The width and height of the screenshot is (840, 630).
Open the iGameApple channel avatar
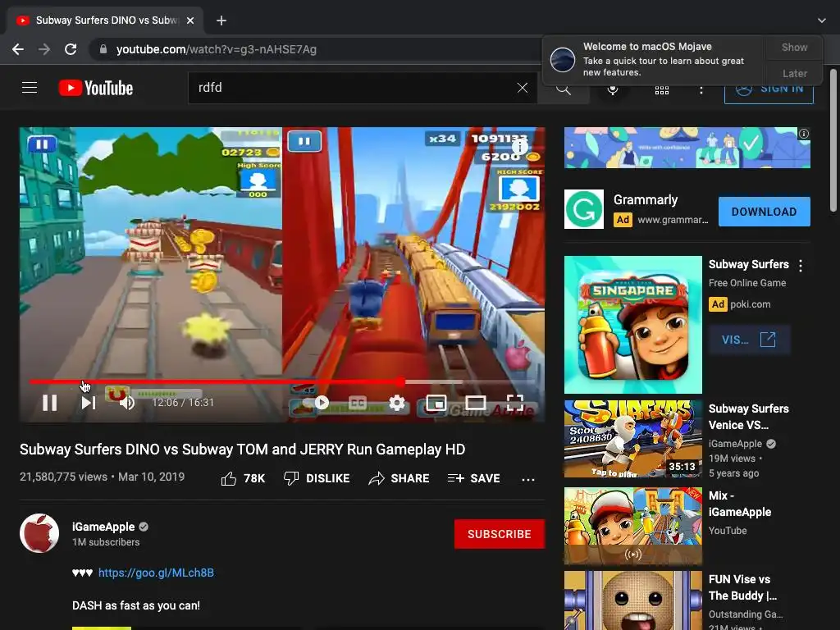tap(39, 533)
